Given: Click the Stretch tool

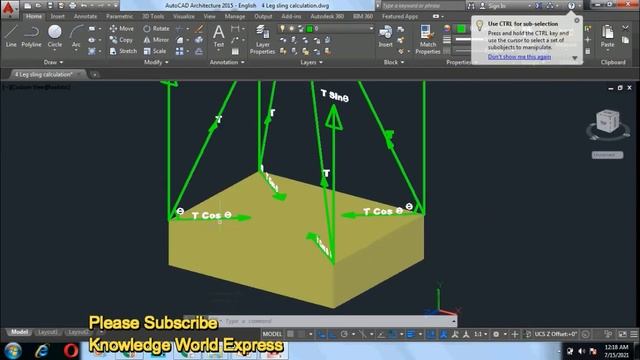Looking at the screenshot, I should coord(123,51).
